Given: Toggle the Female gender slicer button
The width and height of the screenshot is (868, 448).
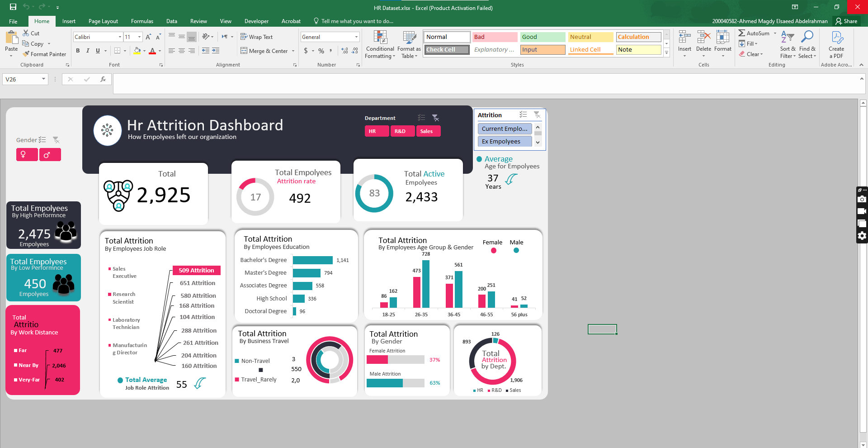Looking at the screenshot, I should click(x=27, y=154).
